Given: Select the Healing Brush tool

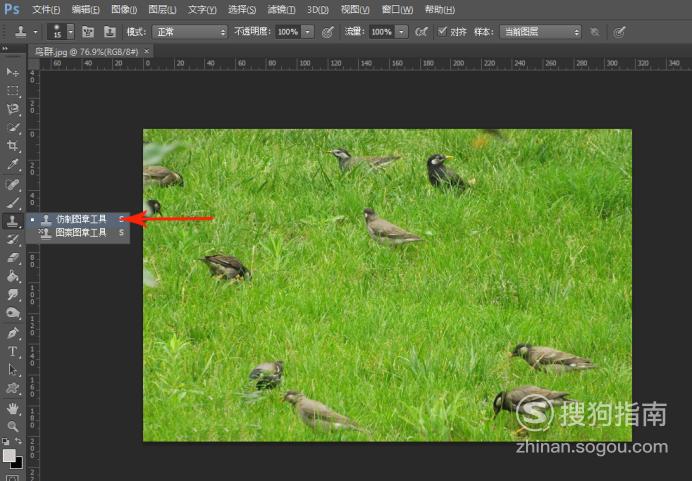Looking at the screenshot, I should click(12, 184).
